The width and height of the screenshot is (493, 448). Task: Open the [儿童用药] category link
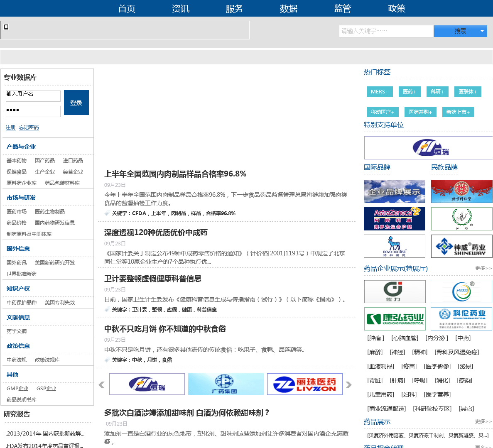click(x=381, y=394)
